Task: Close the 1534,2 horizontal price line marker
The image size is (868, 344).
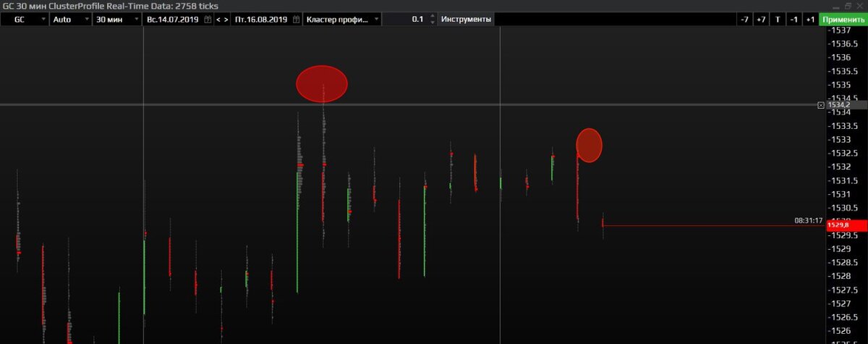Action: (x=821, y=105)
